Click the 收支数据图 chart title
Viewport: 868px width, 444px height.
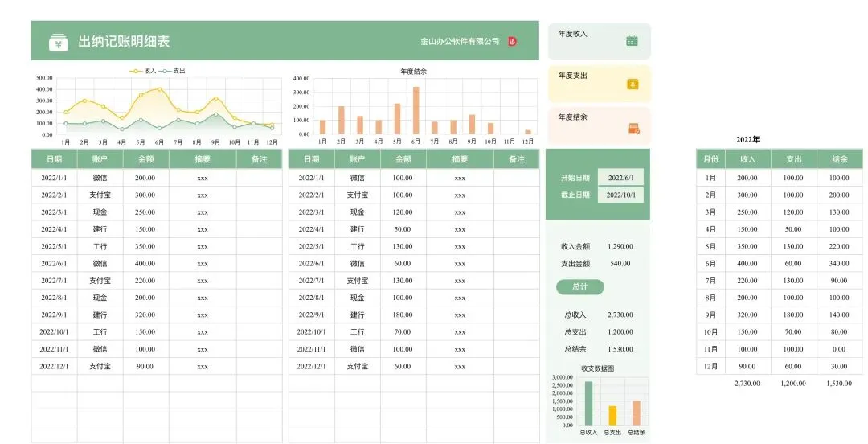click(x=597, y=368)
